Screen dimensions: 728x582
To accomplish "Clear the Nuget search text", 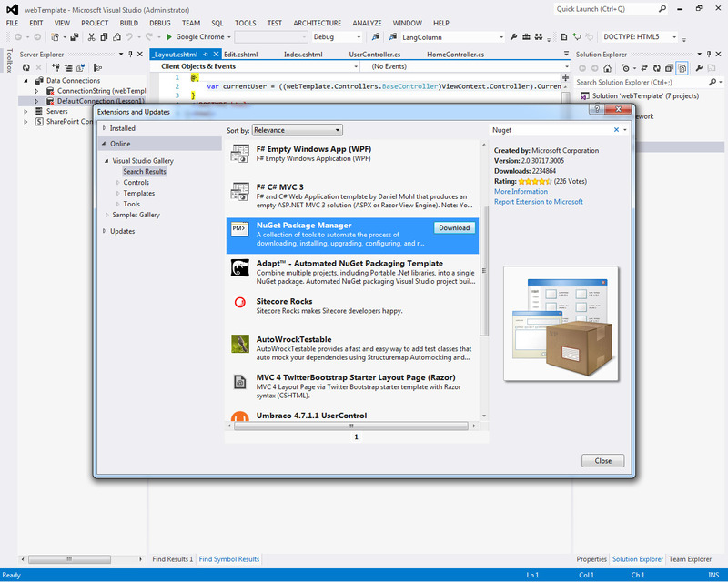I will click(x=616, y=130).
